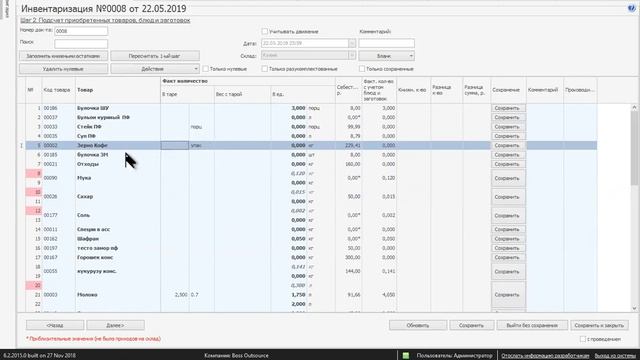Click the 91,66 cost value in Молоко row
The image size is (640, 360).
tap(348, 295)
